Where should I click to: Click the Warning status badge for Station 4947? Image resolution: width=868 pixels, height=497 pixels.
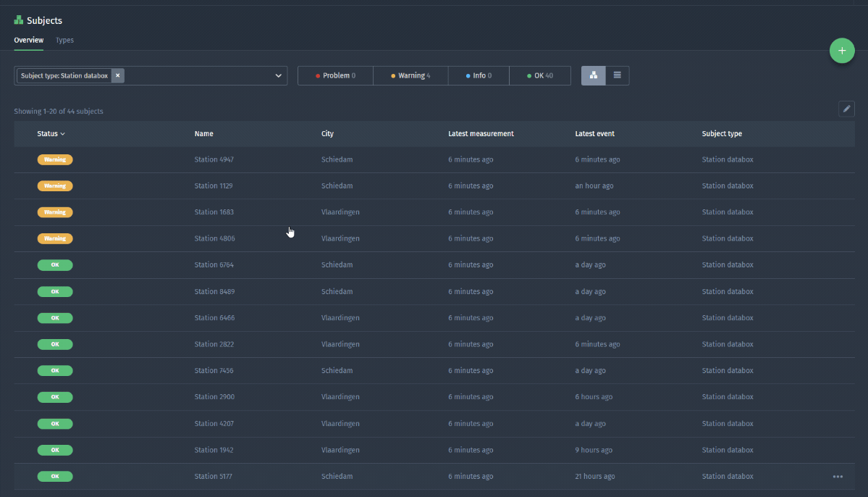tap(55, 159)
